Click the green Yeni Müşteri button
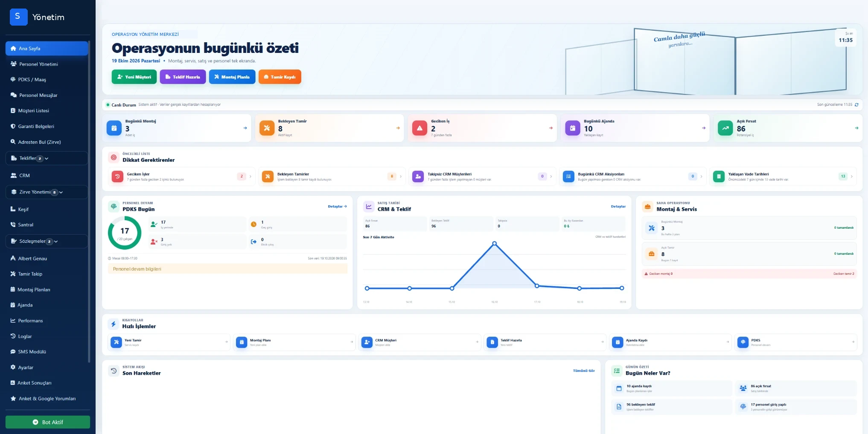868x434 pixels. pyautogui.click(x=134, y=77)
